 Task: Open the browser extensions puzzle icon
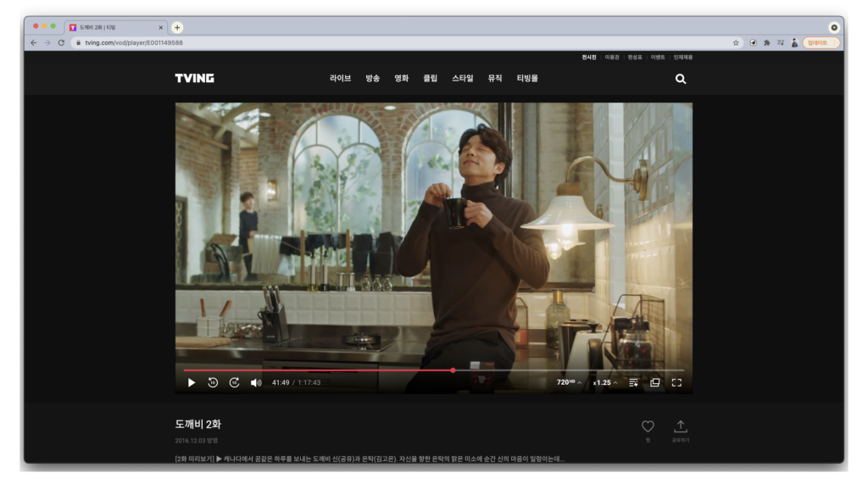[766, 42]
